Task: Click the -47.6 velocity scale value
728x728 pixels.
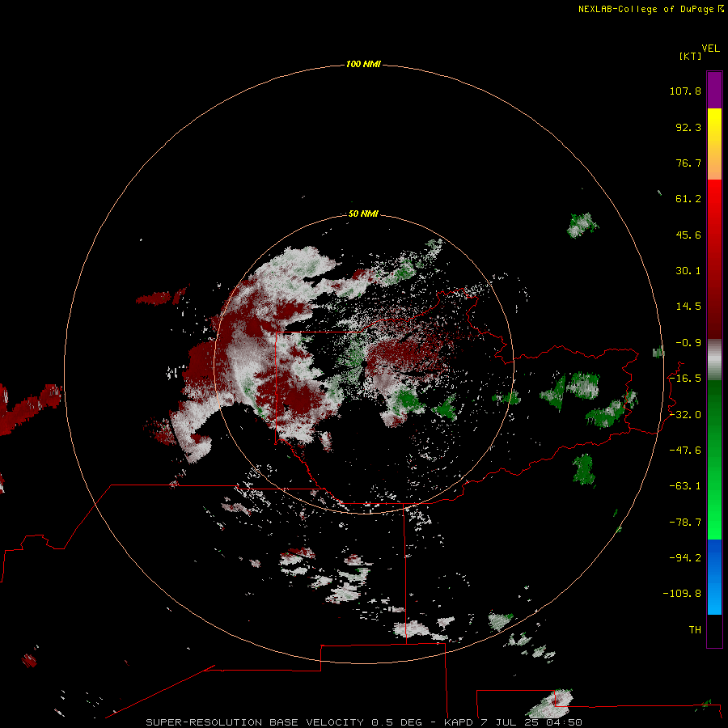Action: click(x=685, y=451)
